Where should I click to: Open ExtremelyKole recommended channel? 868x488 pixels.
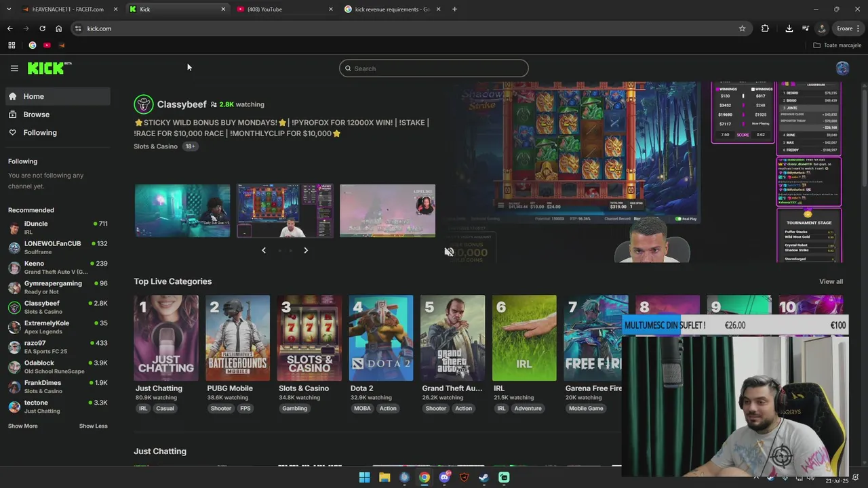[58, 327]
